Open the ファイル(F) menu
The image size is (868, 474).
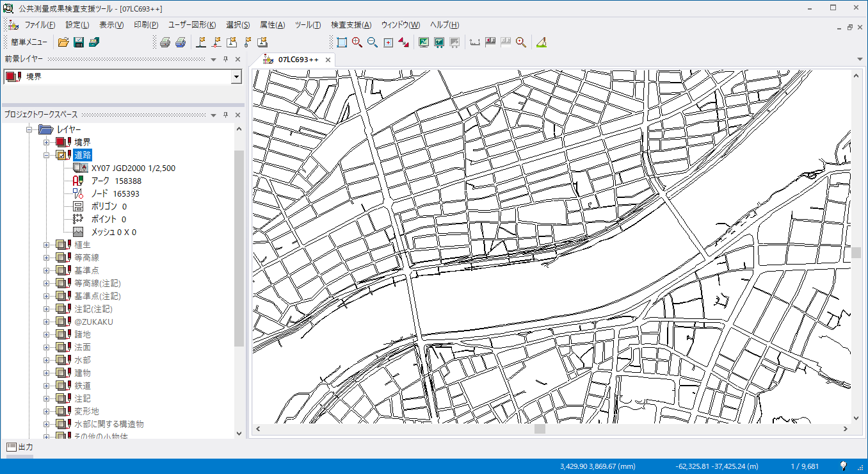tap(39, 25)
